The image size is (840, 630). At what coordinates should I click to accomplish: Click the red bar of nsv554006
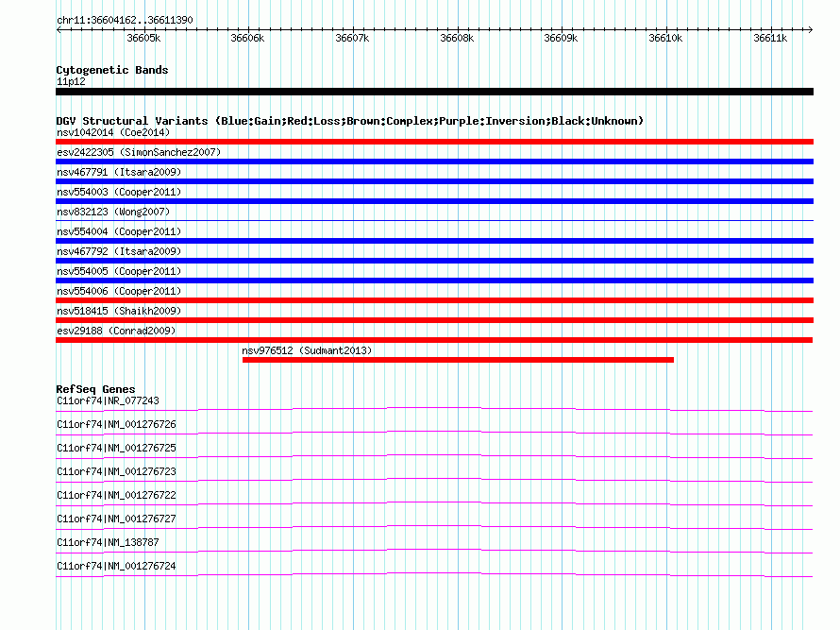[434, 300]
